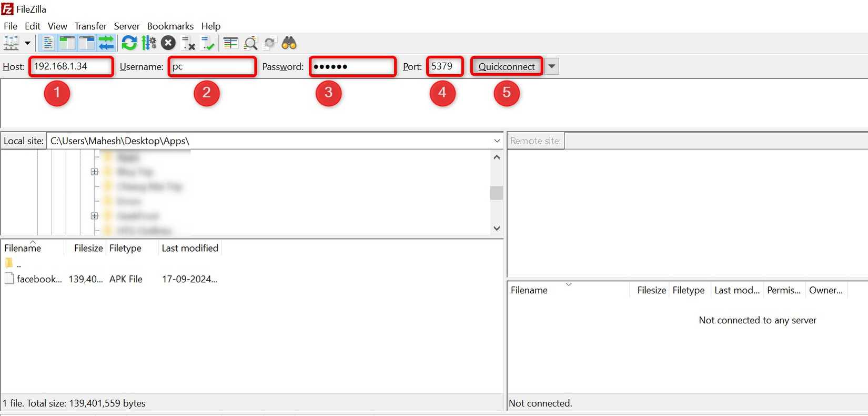Screen dimensions: 868x416
Task: Toggle synchronized browsing
Action: 270,43
